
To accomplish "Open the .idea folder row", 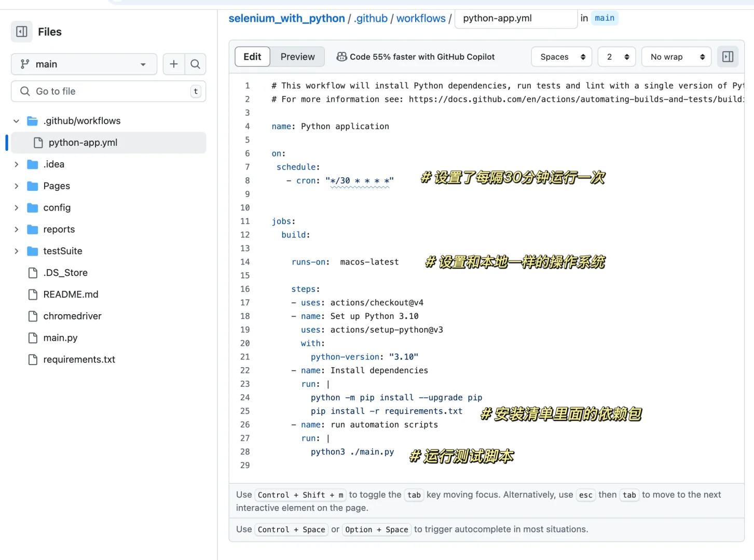I will [x=108, y=164].
